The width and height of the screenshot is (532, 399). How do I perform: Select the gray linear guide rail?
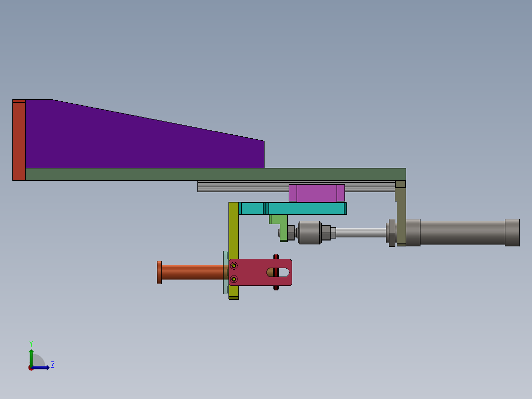tap(243, 187)
